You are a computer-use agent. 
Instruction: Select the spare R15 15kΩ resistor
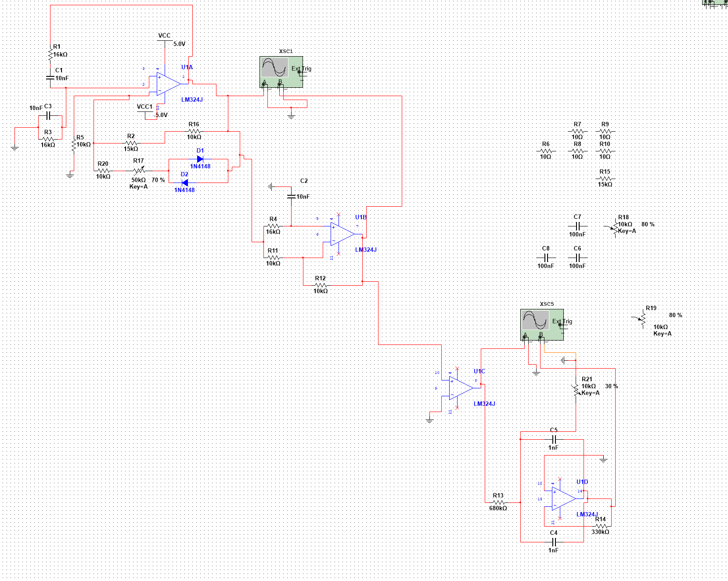[x=605, y=179]
